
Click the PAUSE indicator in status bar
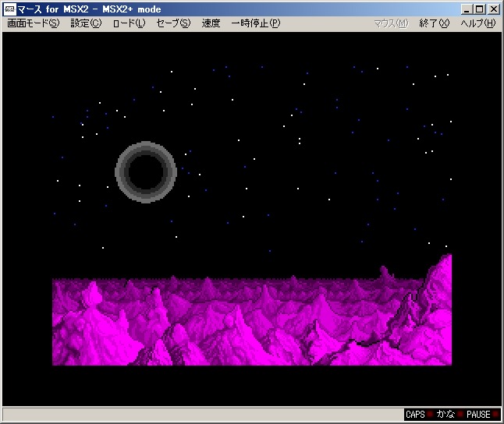tap(478, 415)
